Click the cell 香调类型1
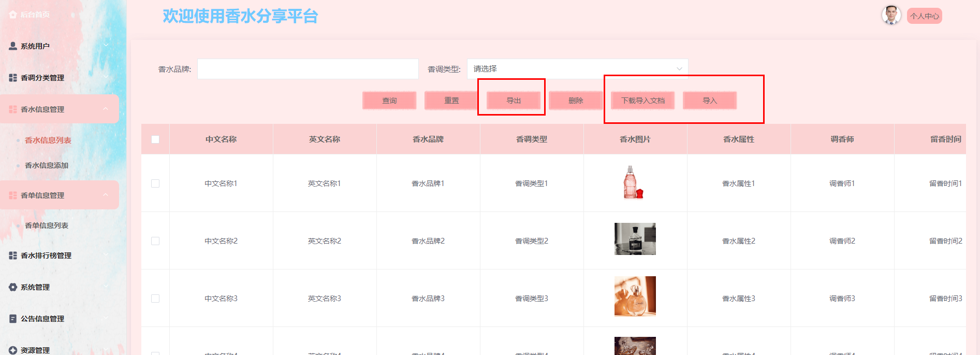 pyautogui.click(x=532, y=183)
